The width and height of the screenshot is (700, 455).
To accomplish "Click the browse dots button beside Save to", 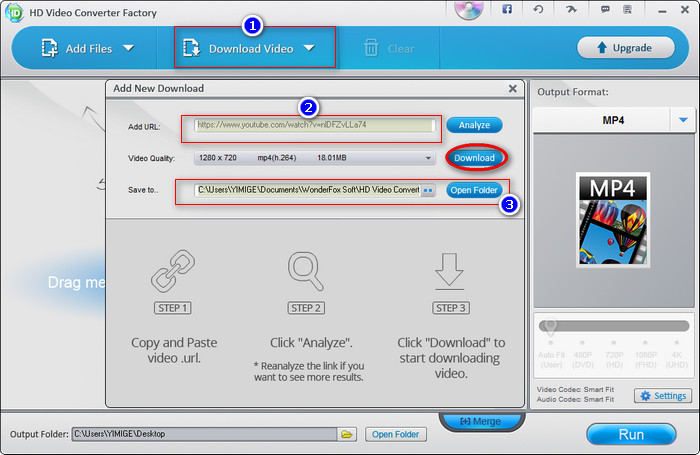I will tap(428, 190).
